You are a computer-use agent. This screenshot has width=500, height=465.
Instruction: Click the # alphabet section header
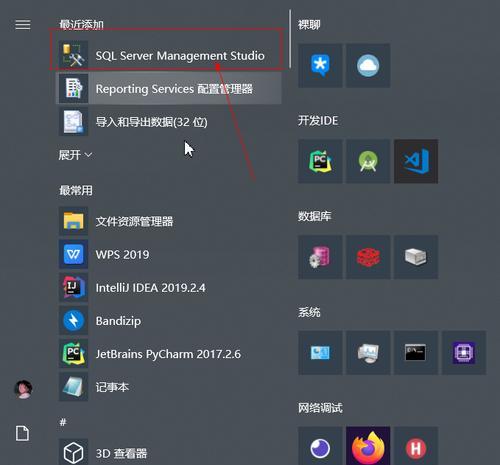point(63,422)
